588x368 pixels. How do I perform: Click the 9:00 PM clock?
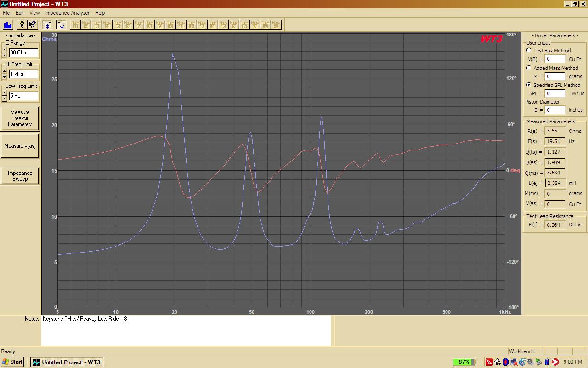click(572, 362)
